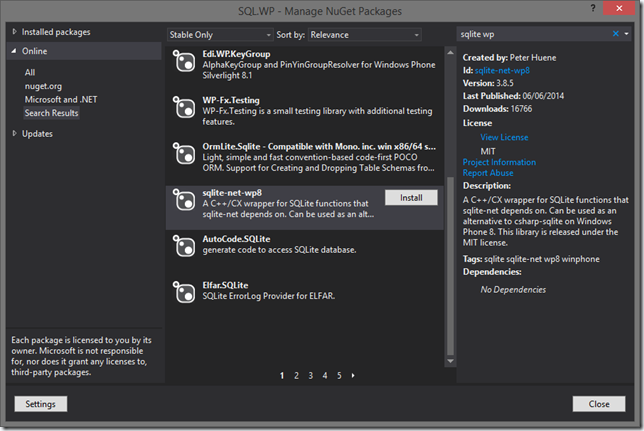Select the nuget.org source
644x431 pixels.
click(x=43, y=86)
